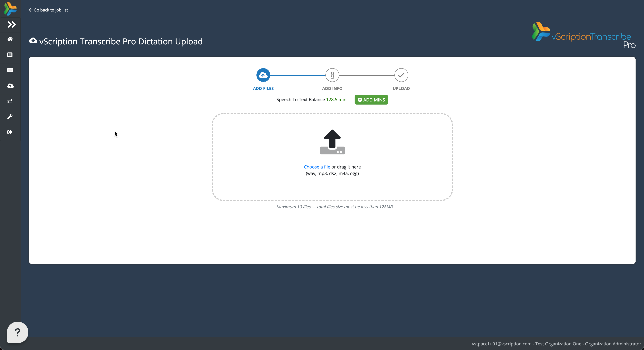Open the wrench settings sidebar icon

point(10,117)
